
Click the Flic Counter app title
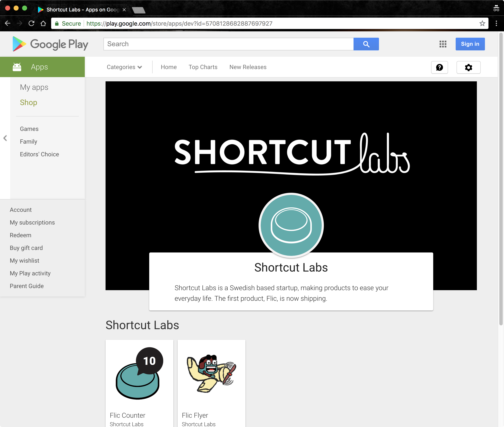[x=127, y=415]
